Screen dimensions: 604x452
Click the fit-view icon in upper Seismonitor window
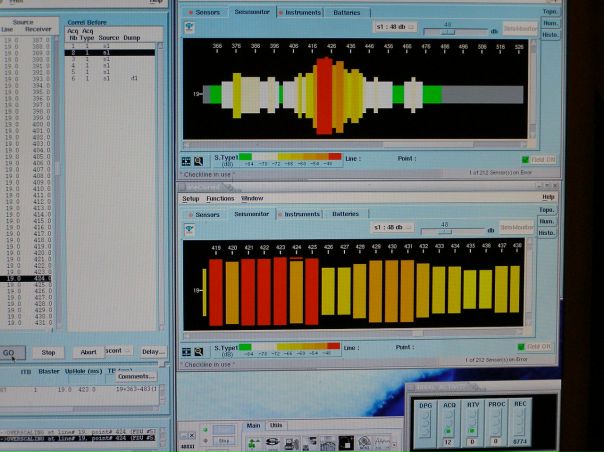point(186,160)
